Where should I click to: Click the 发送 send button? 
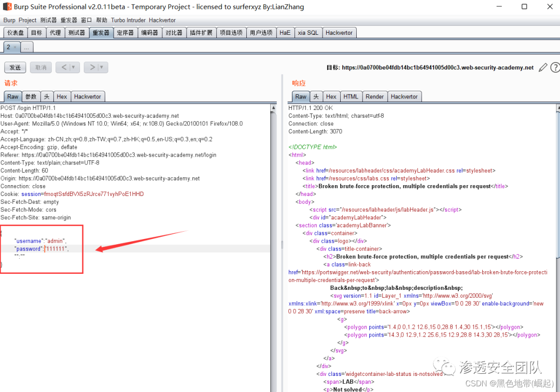click(x=15, y=67)
